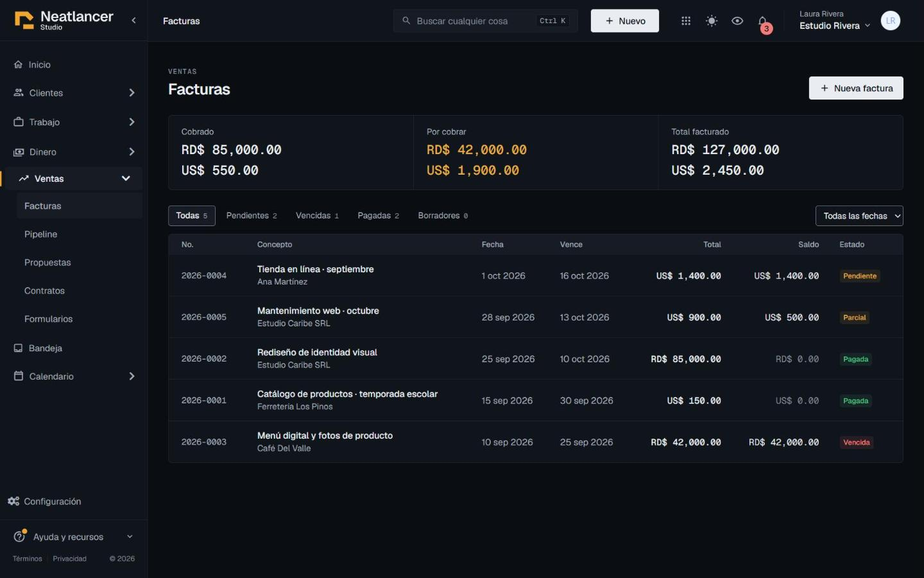This screenshot has height=578, width=924.
Task: Open the Todas las fechas date filter
Action: [859, 216]
